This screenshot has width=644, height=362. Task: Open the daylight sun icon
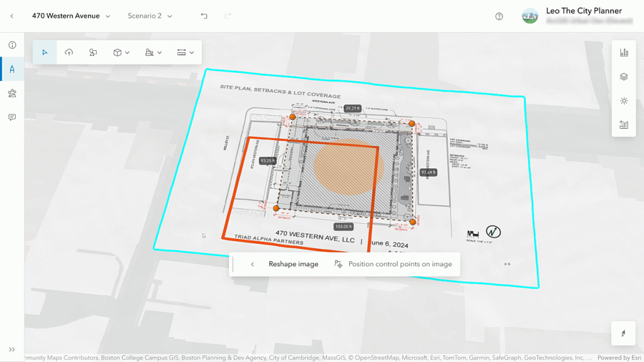[x=624, y=101]
